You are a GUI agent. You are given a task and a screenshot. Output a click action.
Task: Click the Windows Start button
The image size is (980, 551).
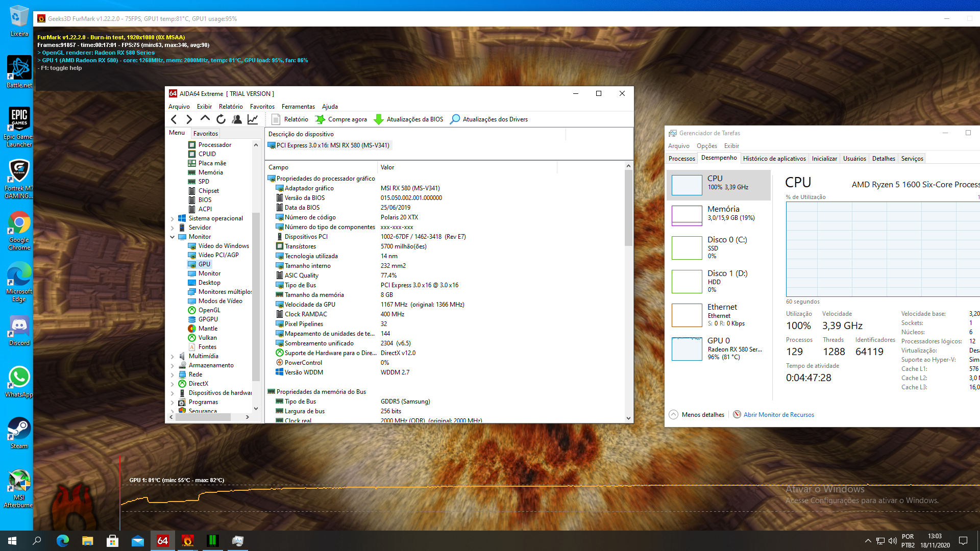click(12, 541)
